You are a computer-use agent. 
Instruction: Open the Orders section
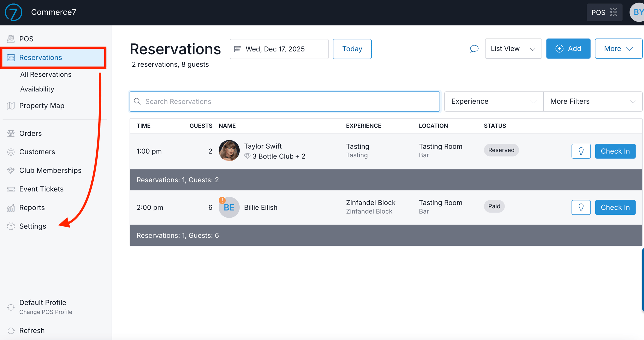coord(30,133)
